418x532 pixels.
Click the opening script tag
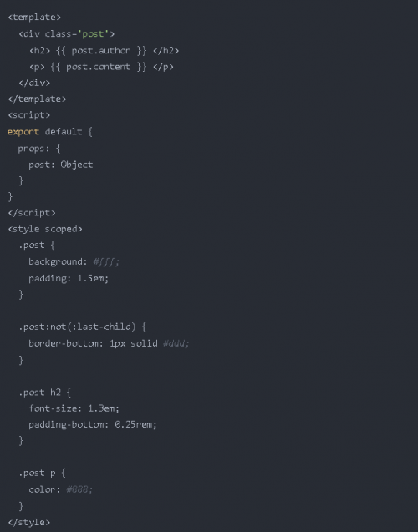point(29,115)
